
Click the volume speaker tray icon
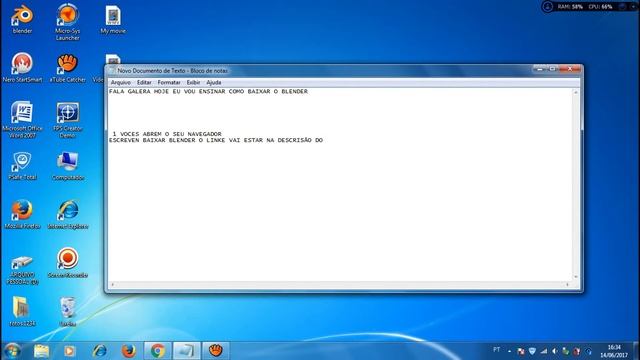tap(554, 351)
